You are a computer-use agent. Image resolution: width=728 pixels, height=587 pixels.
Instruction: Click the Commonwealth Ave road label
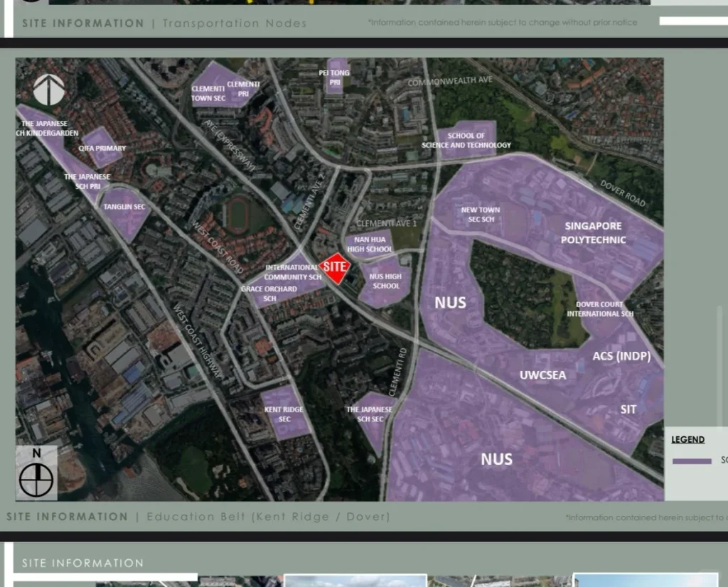450,81
